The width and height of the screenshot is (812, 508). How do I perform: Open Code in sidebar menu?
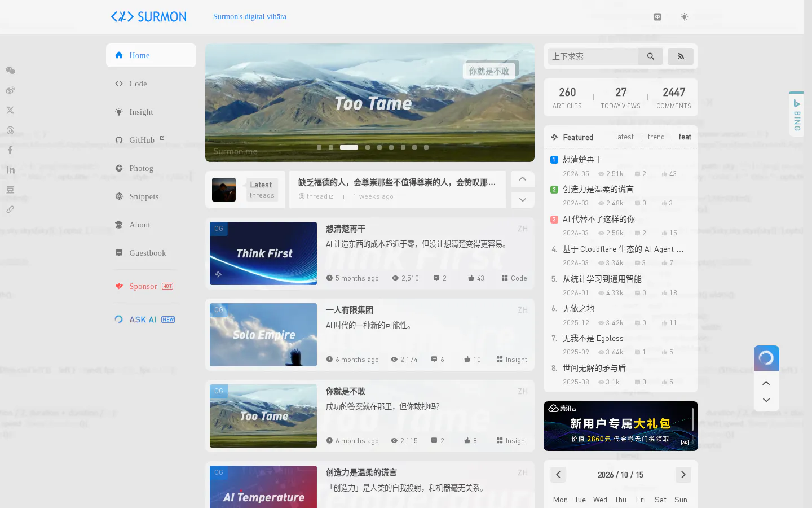coord(151,84)
